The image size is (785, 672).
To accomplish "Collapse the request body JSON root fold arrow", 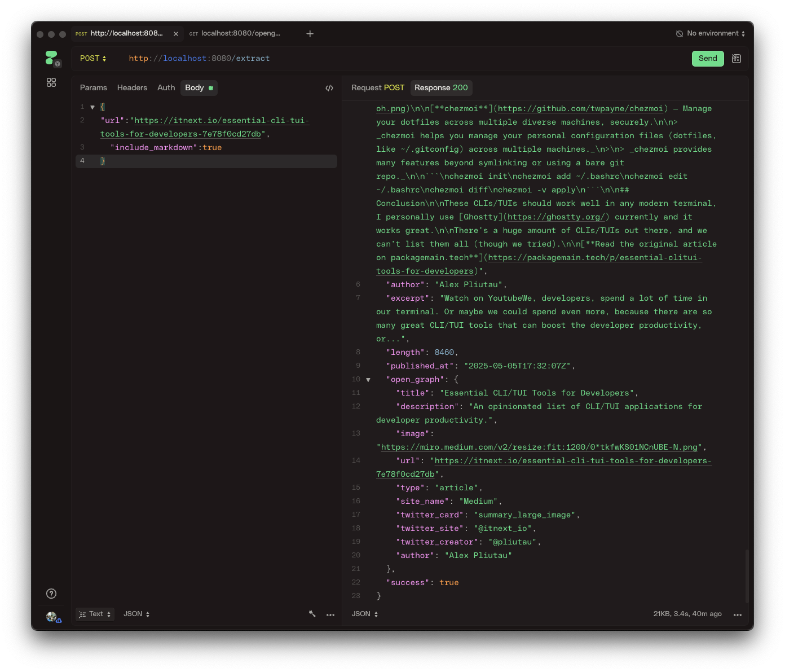I will (x=92, y=107).
